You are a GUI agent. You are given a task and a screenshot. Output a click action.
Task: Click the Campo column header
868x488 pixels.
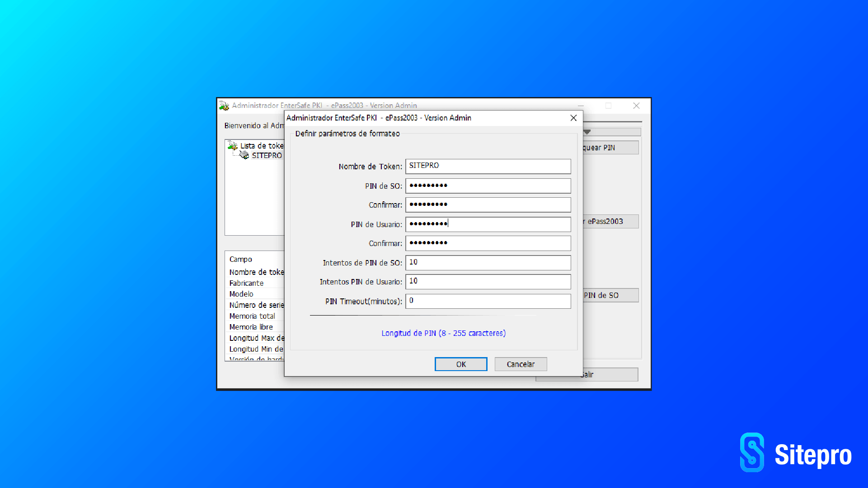pos(240,259)
